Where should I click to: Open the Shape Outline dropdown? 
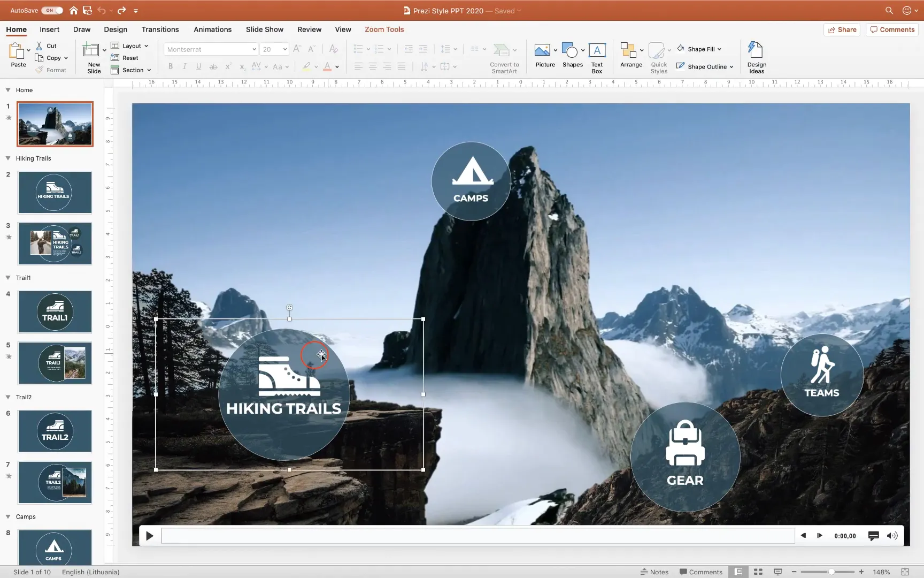(705, 66)
